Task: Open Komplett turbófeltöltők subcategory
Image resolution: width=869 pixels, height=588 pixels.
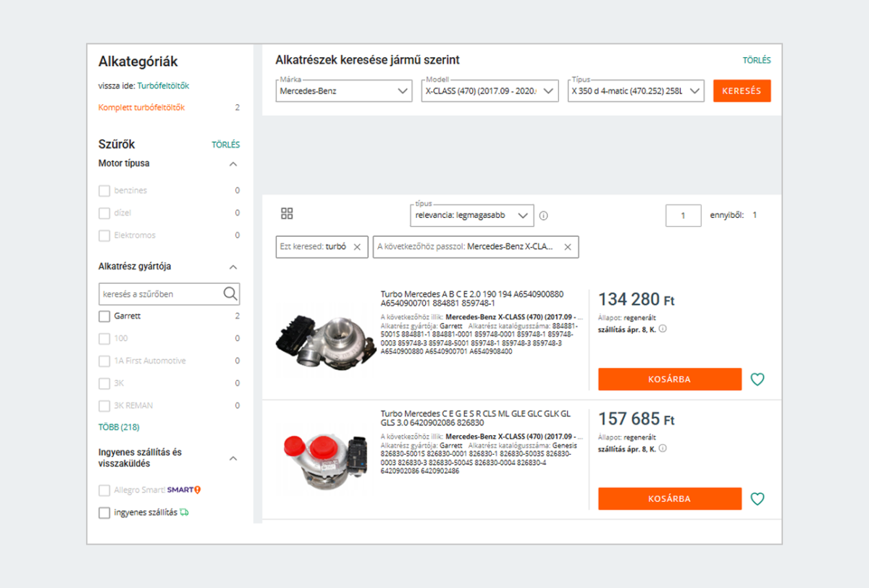Action: click(141, 108)
